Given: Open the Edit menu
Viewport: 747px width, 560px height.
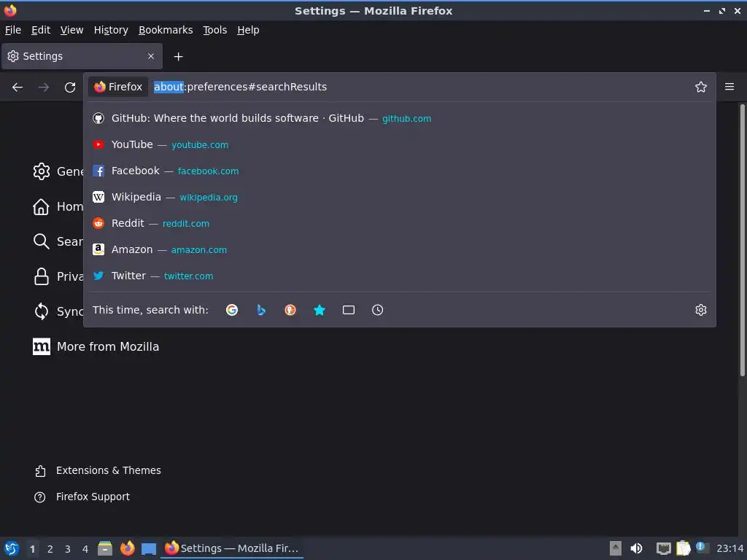Looking at the screenshot, I should click(41, 30).
